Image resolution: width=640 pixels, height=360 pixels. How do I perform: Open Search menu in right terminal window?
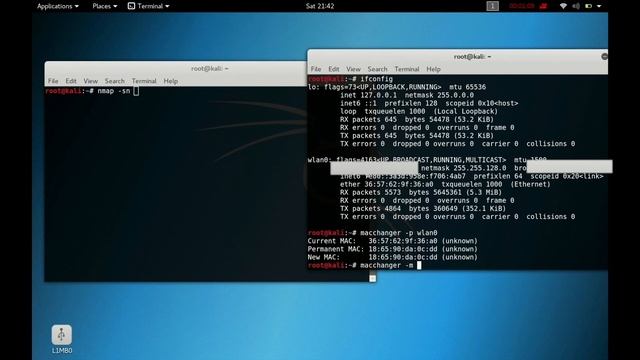(x=377, y=69)
